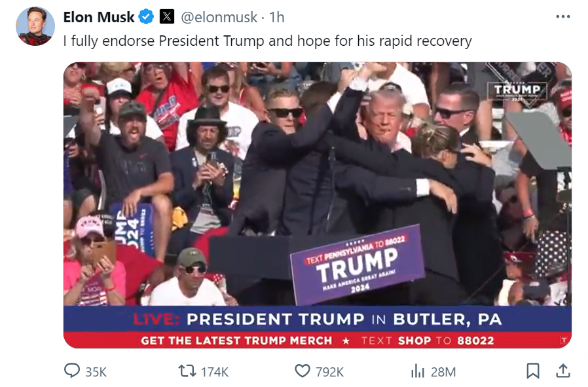Open the three-dot more options menu
588x387 pixels.
pyautogui.click(x=563, y=16)
